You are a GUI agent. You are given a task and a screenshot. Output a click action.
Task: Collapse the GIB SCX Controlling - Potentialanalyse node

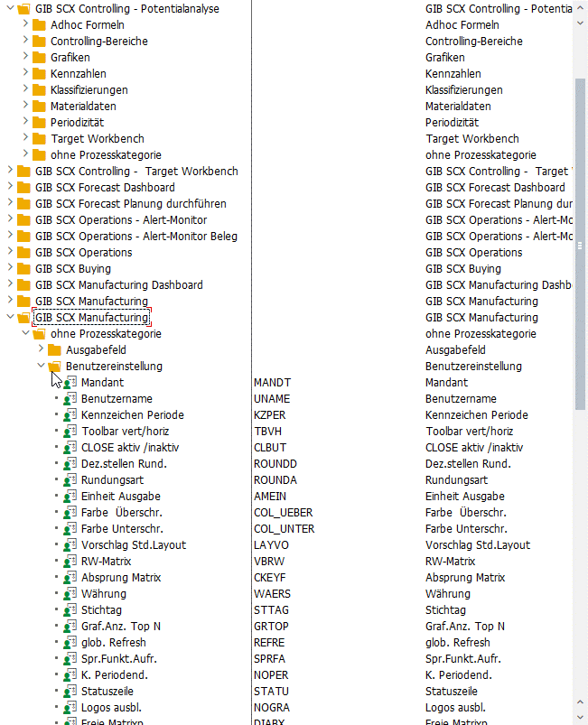click(x=10, y=9)
